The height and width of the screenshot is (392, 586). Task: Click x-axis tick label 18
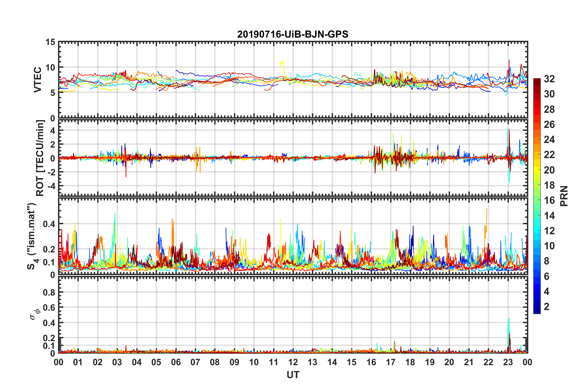pyautogui.click(x=410, y=362)
